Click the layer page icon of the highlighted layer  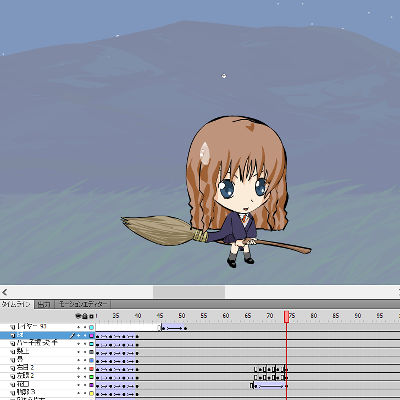pyautogui.click(x=13, y=335)
